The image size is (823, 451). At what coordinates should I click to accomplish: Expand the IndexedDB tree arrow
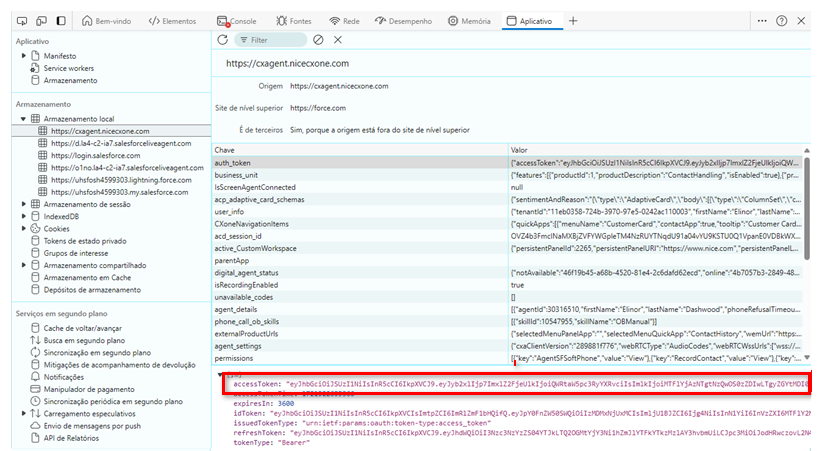tap(24, 216)
